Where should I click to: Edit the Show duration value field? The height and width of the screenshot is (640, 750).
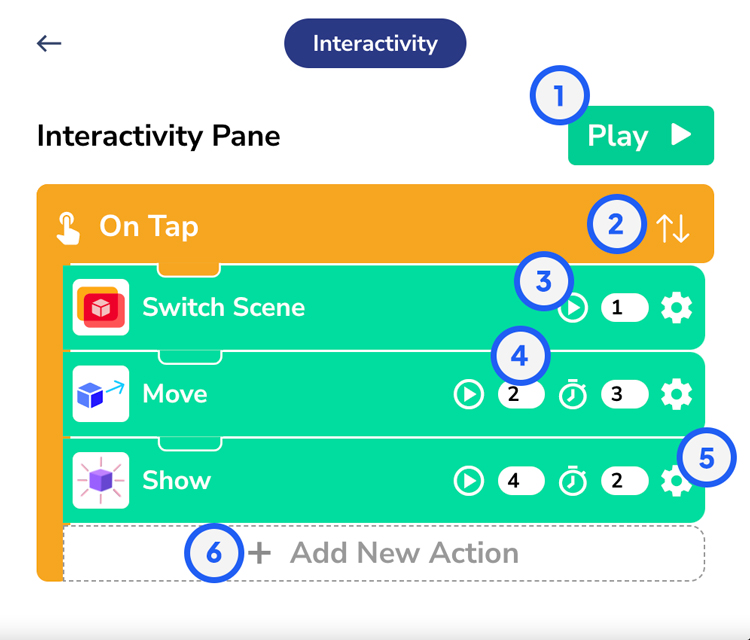[x=625, y=481]
